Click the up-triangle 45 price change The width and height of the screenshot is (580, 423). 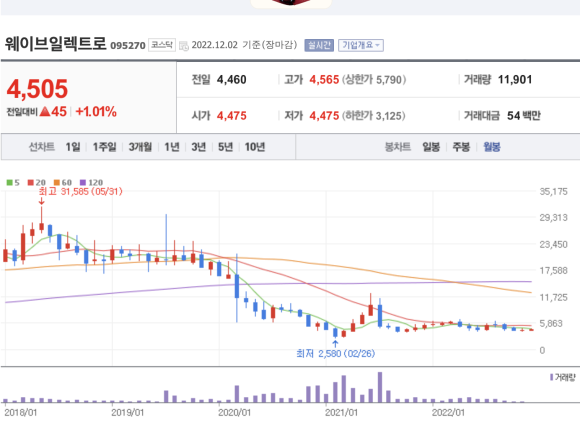point(53,111)
